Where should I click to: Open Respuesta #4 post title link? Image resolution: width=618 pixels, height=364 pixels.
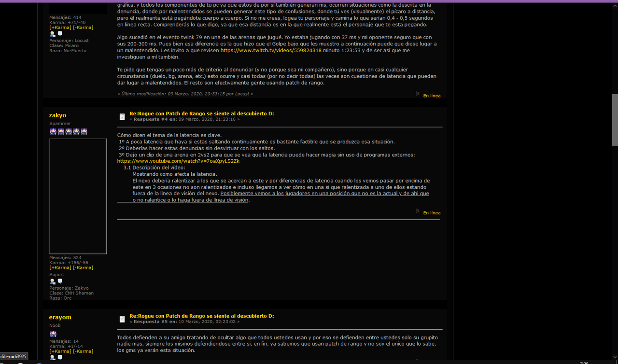(202, 113)
